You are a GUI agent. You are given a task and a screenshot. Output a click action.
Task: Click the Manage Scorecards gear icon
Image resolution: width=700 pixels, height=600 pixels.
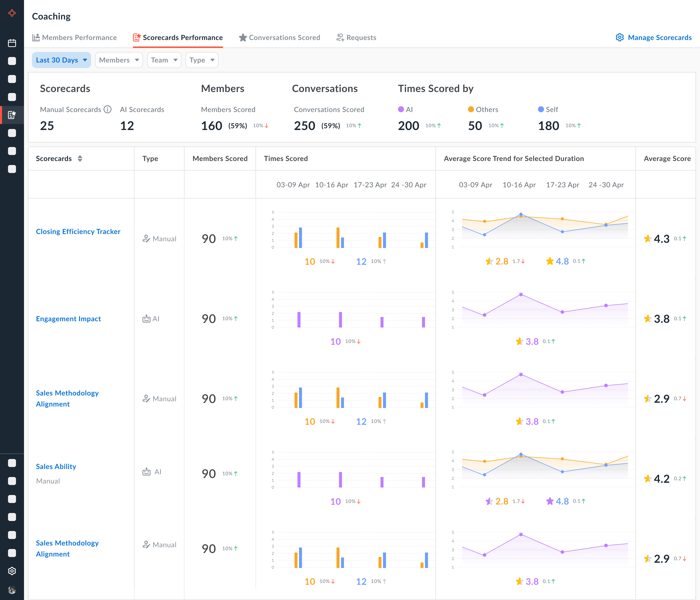coord(619,37)
